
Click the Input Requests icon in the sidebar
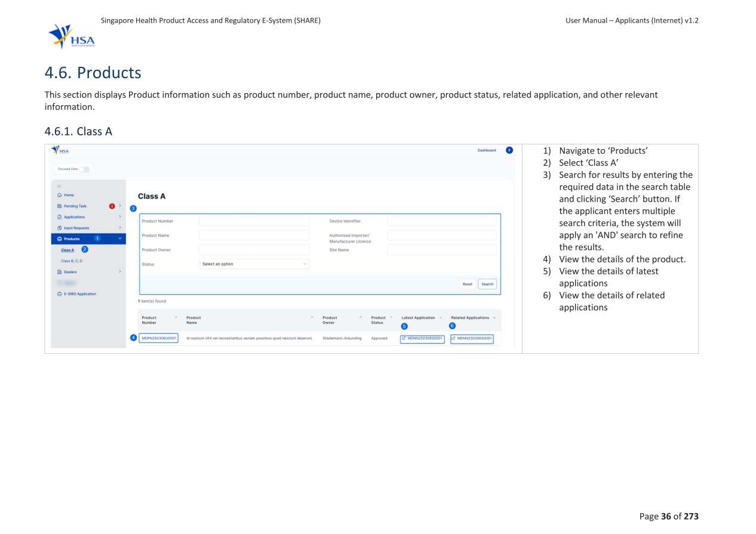[59, 228]
